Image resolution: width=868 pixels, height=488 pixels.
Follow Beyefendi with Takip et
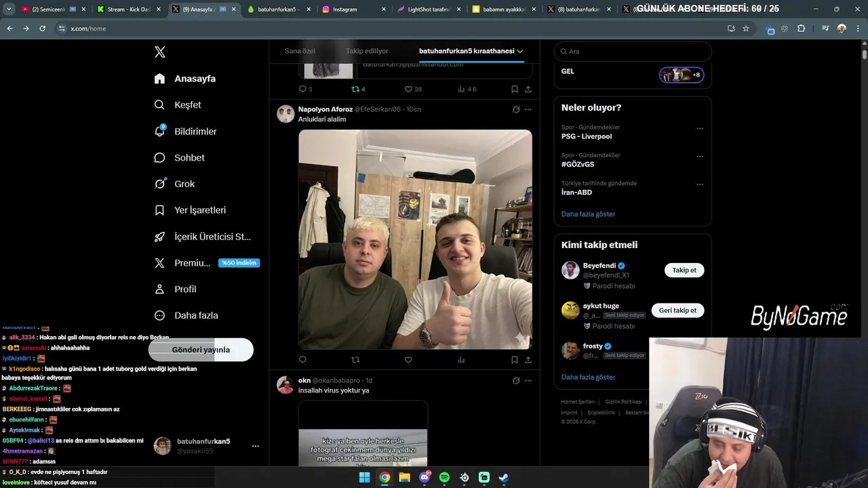coord(684,270)
